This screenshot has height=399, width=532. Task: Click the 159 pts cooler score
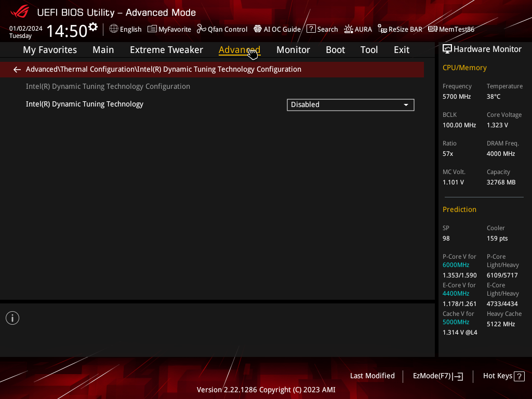pos(497,238)
